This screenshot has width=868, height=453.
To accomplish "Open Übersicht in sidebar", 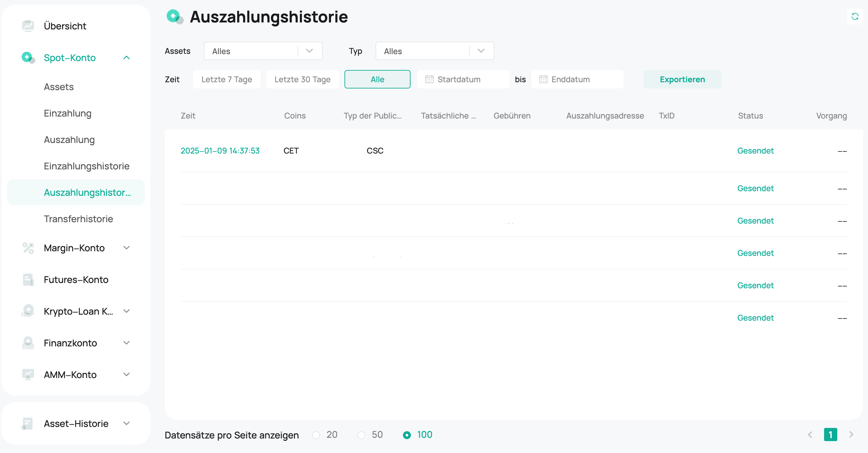I will [65, 26].
